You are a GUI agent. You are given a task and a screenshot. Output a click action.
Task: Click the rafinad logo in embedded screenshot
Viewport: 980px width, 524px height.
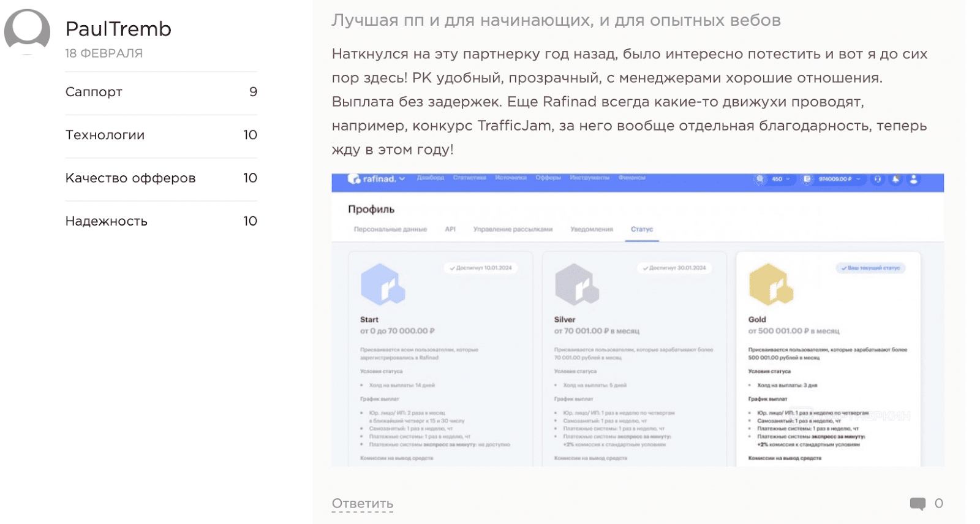pos(371,179)
